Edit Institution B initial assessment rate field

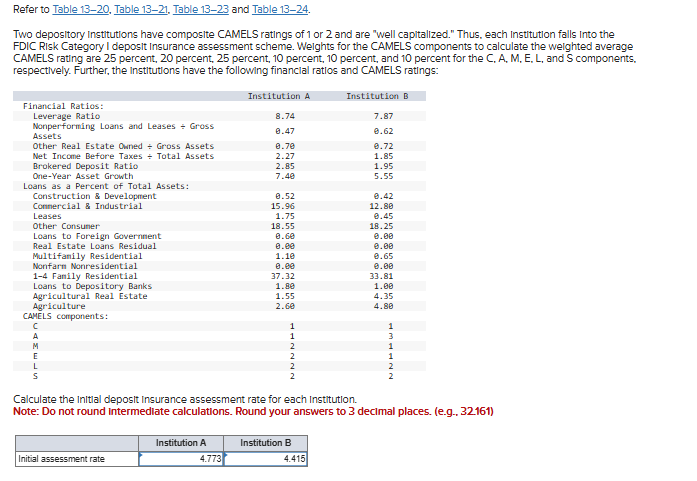[x=265, y=459]
